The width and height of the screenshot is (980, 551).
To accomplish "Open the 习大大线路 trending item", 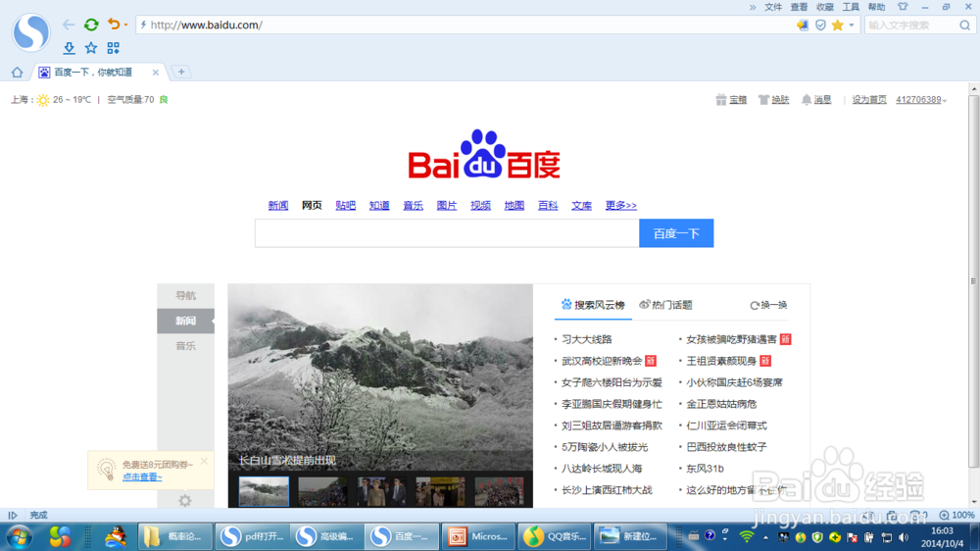I will 587,339.
